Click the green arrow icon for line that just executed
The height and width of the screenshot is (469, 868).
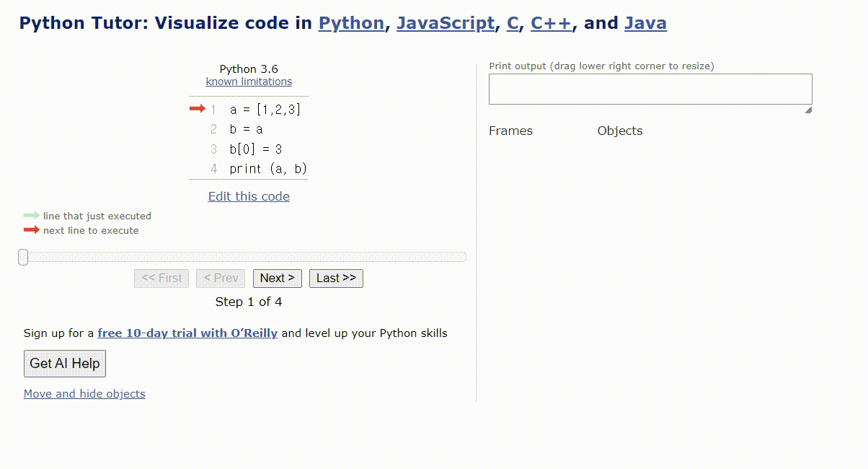(32, 216)
